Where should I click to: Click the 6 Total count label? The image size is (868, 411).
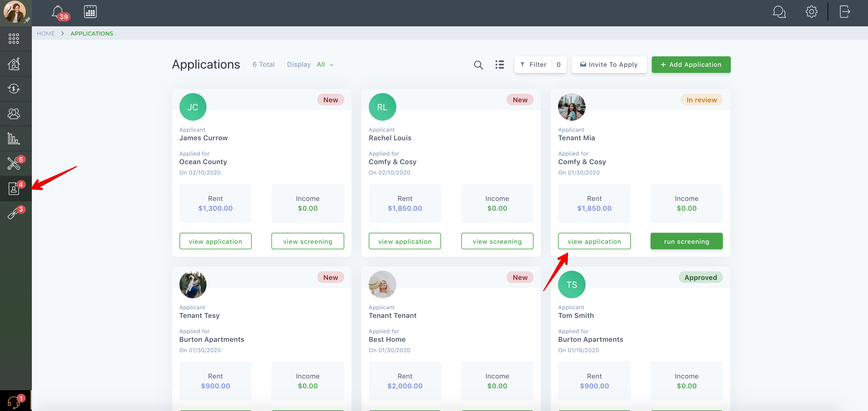263,64
